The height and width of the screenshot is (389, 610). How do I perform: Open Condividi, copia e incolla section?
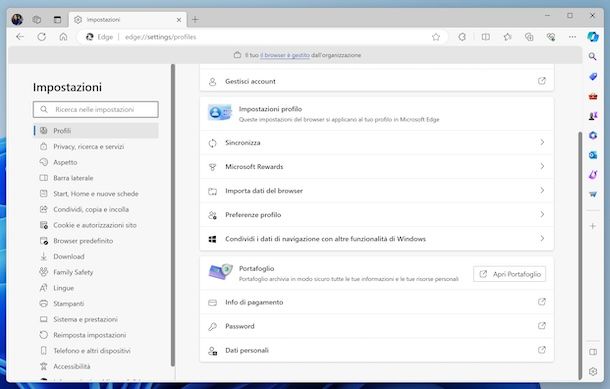click(x=96, y=209)
